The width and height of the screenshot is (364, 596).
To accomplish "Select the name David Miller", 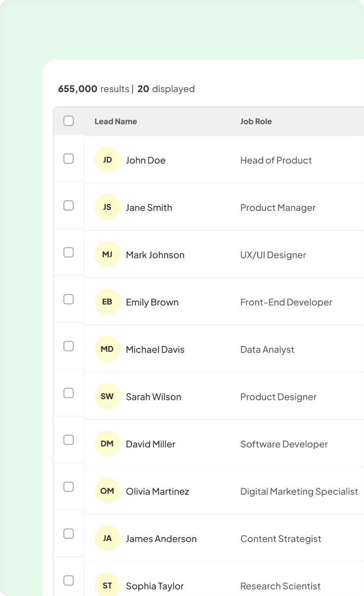I will (150, 444).
